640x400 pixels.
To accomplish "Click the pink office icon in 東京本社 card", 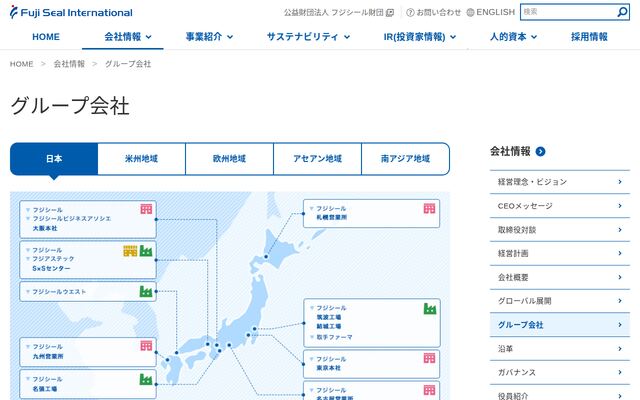I will pyautogui.click(x=429, y=358).
